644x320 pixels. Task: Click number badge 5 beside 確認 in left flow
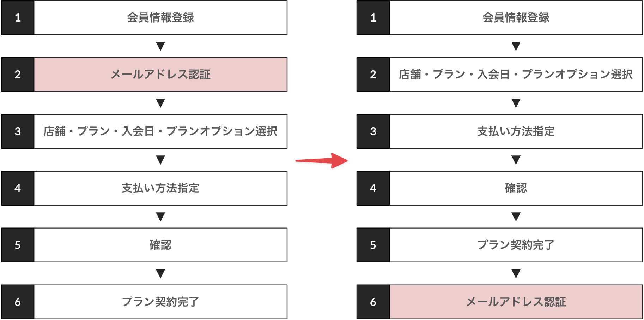[18, 245]
